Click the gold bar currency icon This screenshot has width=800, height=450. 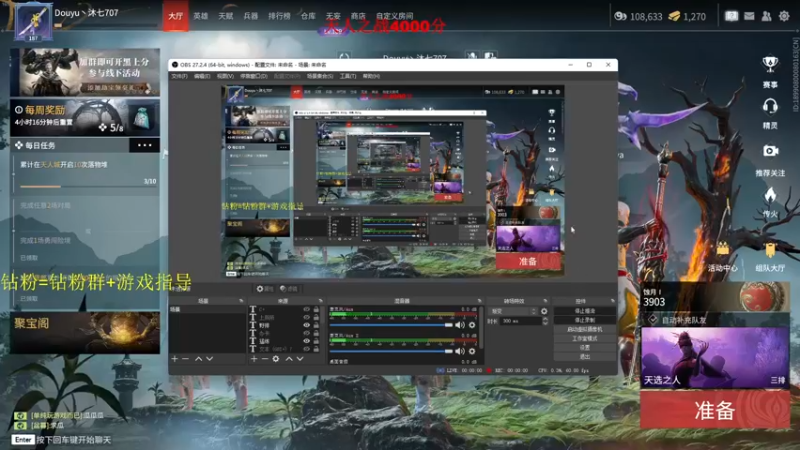point(674,16)
